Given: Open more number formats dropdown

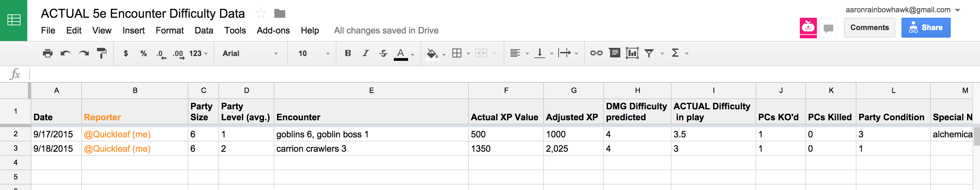Looking at the screenshot, I should click(x=199, y=54).
